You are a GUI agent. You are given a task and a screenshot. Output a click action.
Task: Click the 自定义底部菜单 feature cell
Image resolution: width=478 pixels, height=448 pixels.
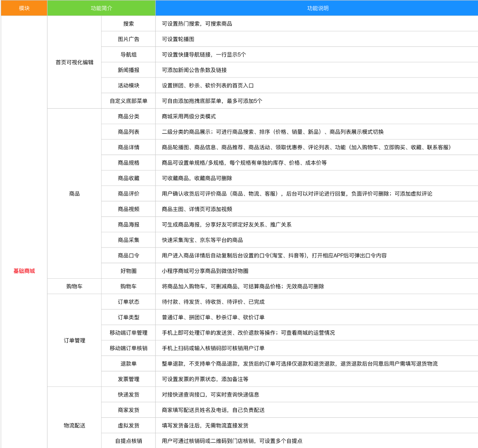129,101
